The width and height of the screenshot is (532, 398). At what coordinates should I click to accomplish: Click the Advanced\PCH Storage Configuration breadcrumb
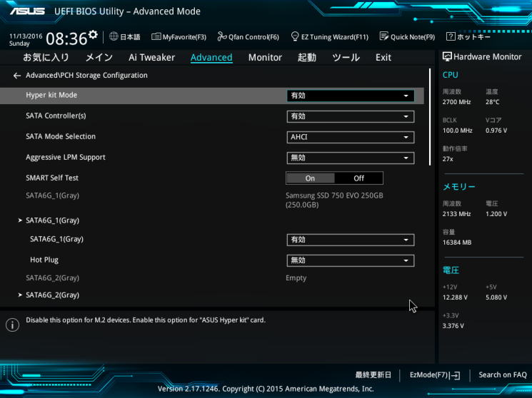pos(86,76)
